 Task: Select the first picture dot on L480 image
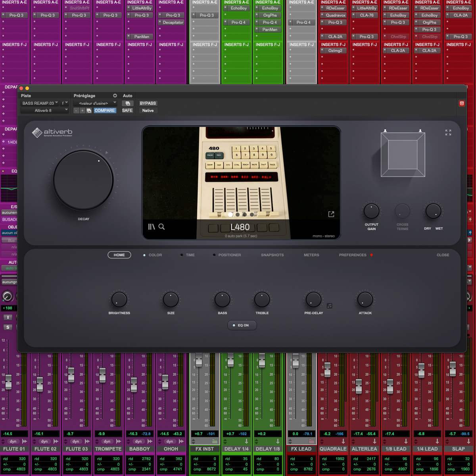[x=230, y=215]
